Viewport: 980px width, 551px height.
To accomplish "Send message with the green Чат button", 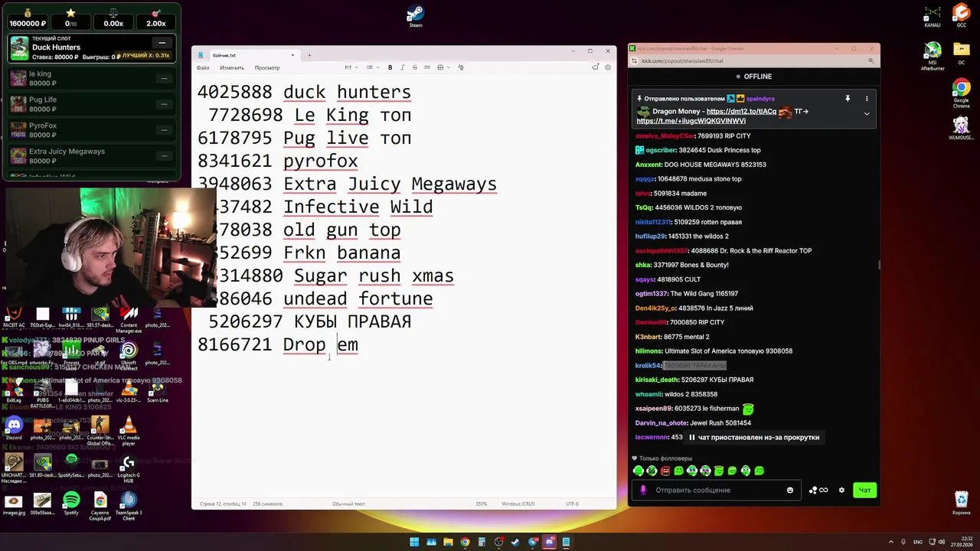I will [864, 490].
